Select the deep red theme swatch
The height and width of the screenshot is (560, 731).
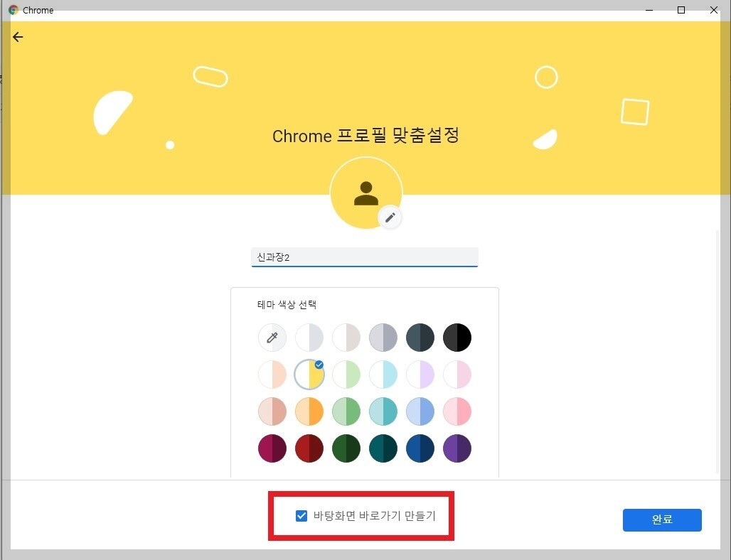click(x=309, y=448)
